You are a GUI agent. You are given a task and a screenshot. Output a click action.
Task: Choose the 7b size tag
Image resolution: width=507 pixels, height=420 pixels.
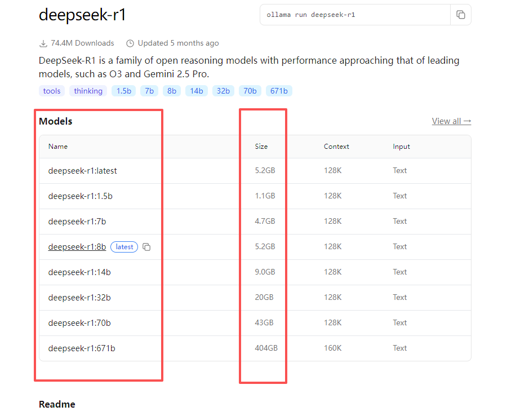(x=149, y=91)
